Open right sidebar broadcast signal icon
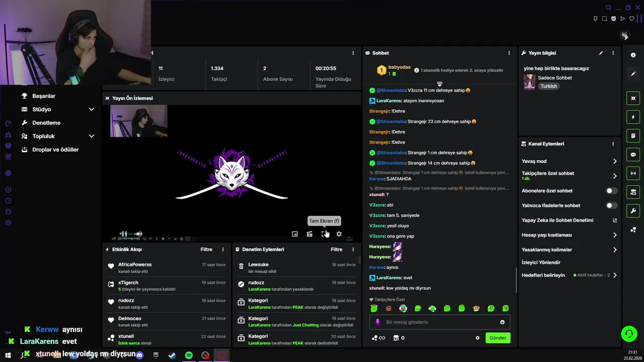The image size is (644, 362). tap(633, 173)
